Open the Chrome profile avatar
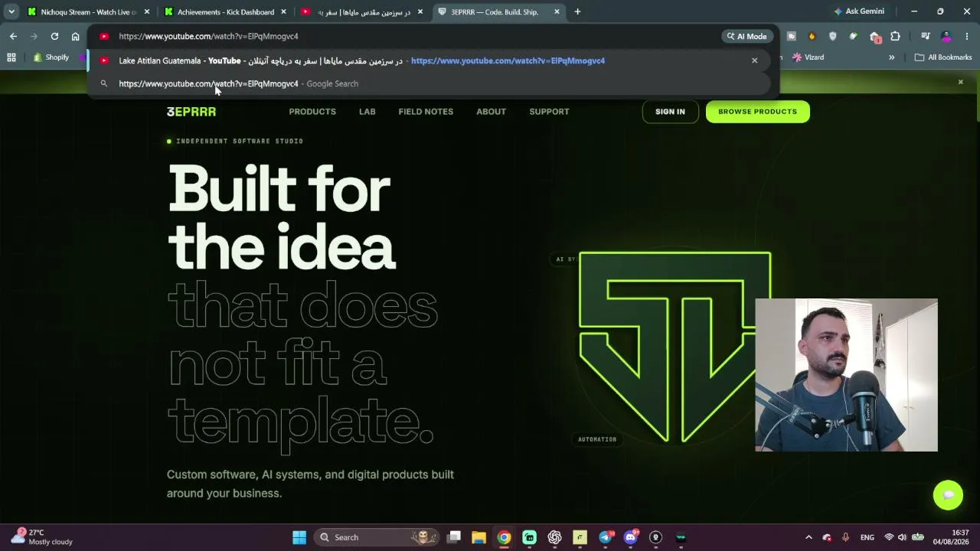The image size is (980, 551). click(946, 36)
